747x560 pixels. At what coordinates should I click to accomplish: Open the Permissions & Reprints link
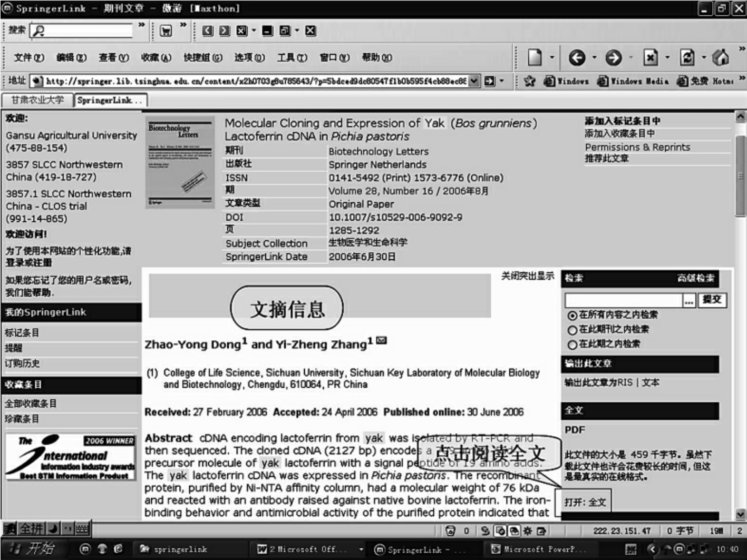click(637, 147)
